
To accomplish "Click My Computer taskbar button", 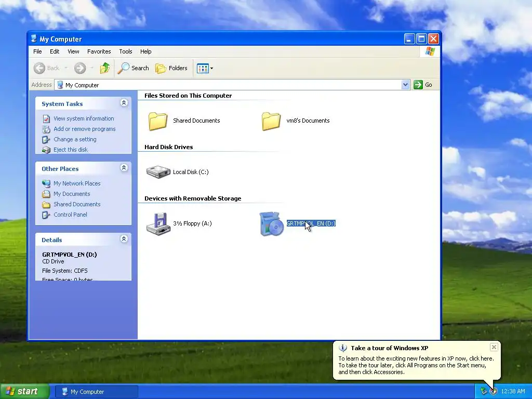I will [x=96, y=392].
